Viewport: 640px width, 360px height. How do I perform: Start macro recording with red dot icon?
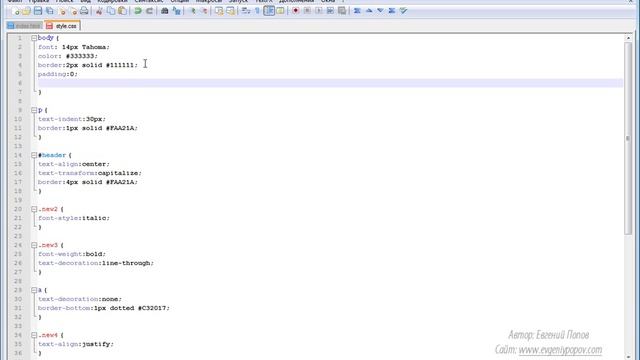pyautogui.click(x=296, y=11)
